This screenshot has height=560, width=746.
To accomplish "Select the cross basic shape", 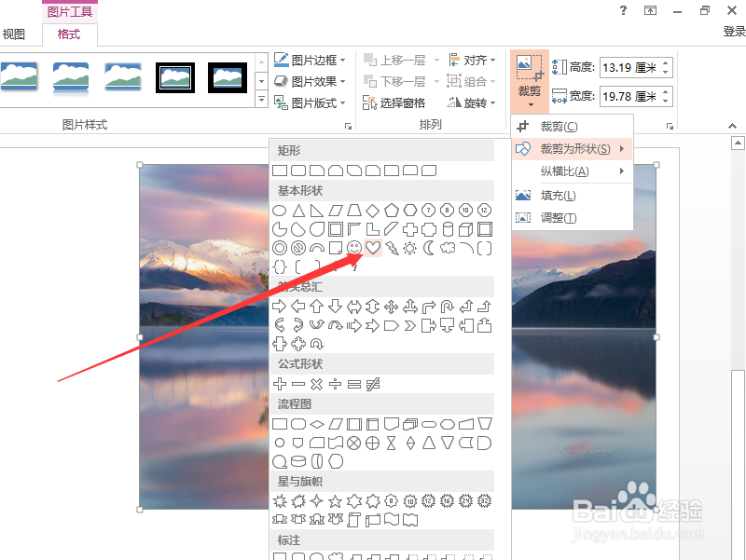I will point(410,229).
